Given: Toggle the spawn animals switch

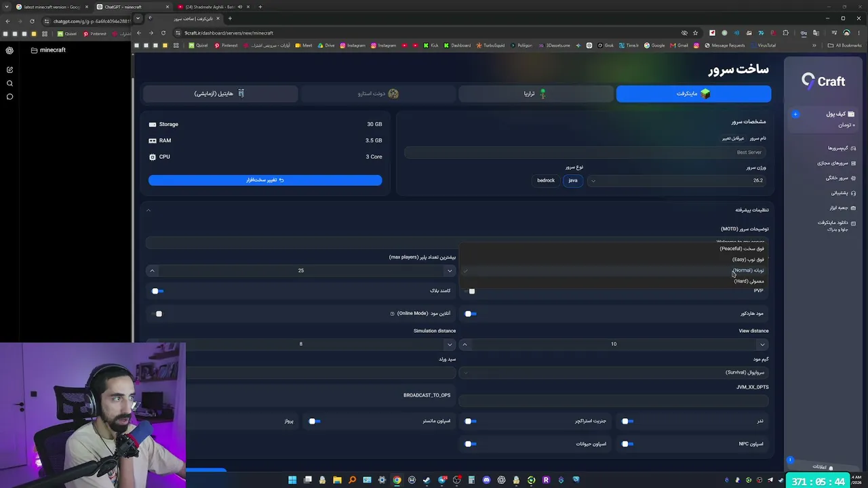Looking at the screenshot, I should tap(470, 444).
